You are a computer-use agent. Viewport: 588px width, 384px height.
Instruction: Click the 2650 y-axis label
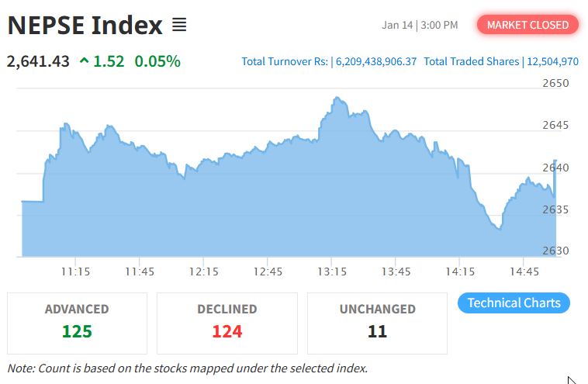555,83
